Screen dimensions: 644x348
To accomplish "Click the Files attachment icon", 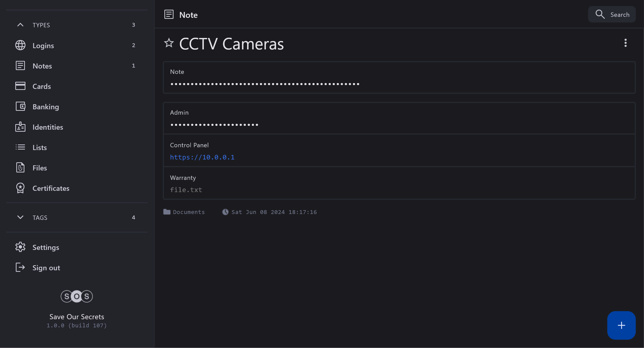I will 20,168.
